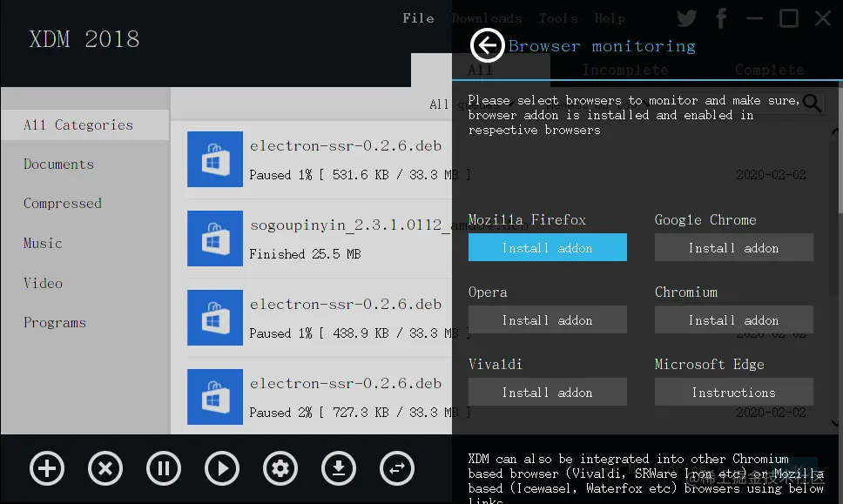Select the Music category

[42, 243]
